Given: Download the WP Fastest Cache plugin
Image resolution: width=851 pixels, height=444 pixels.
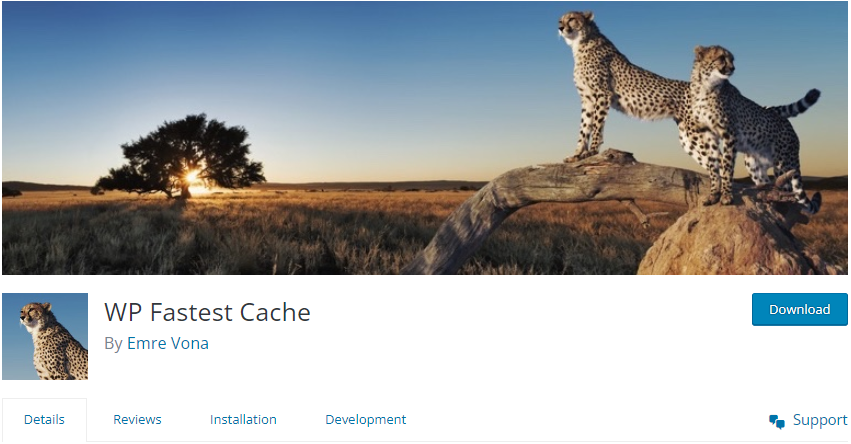Looking at the screenshot, I should coord(799,309).
